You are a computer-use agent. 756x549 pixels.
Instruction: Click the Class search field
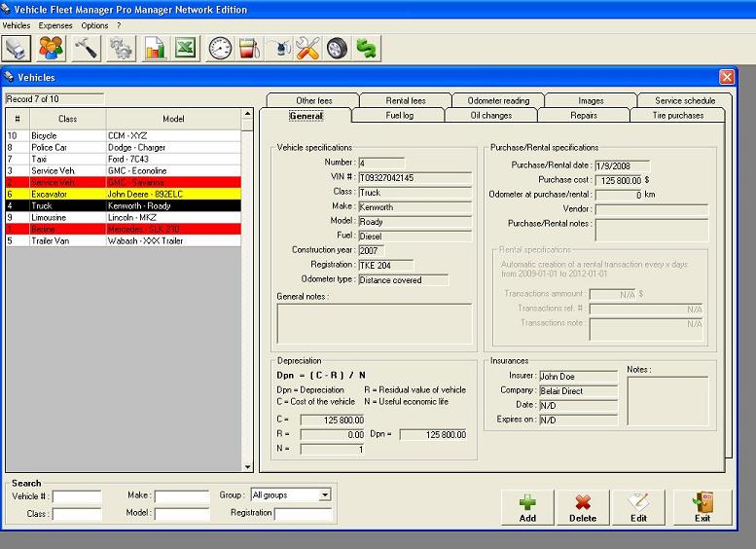pyautogui.click(x=77, y=514)
